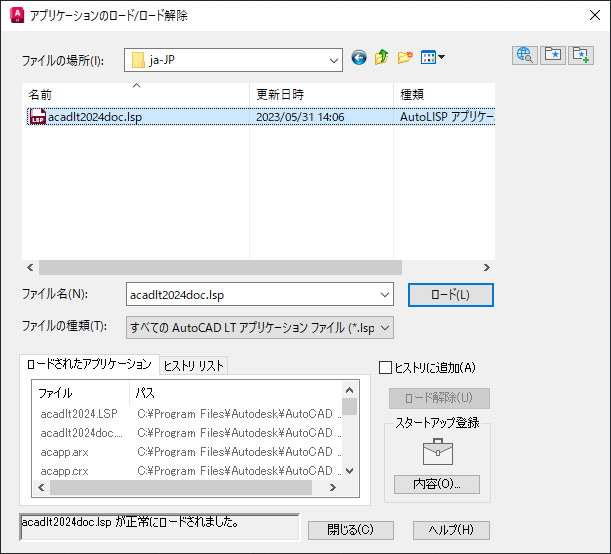Enable the ヒストリに追加(A) checkbox
Viewport: 611px width, 554px height.
(385, 367)
